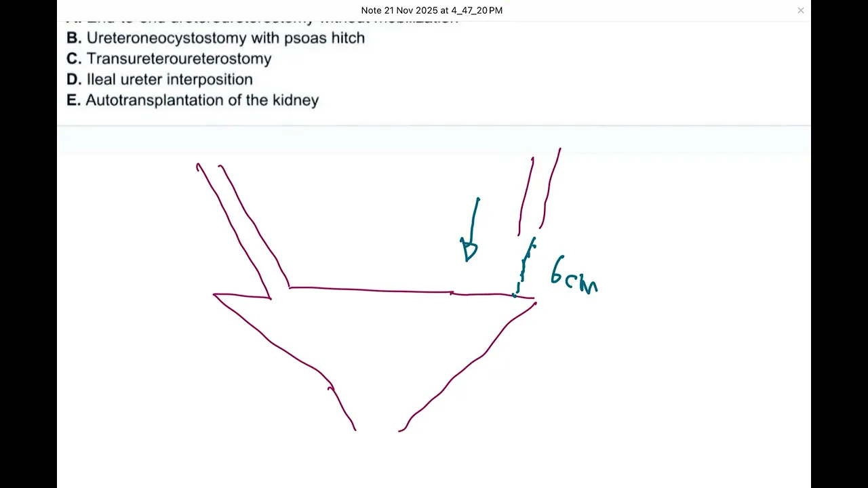Close the note preview with the X

tap(800, 10)
